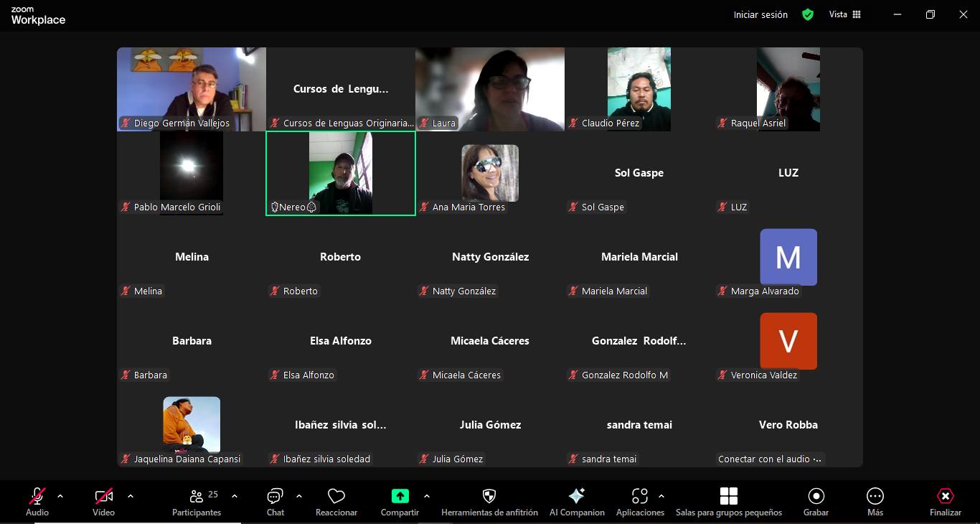
Task: Start recording with Grabar
Action: [x=816, y=502]
